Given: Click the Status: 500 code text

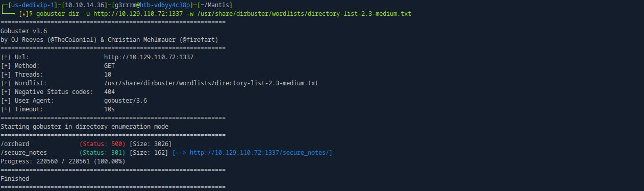Looking at the screenshot, I should 103,144.
